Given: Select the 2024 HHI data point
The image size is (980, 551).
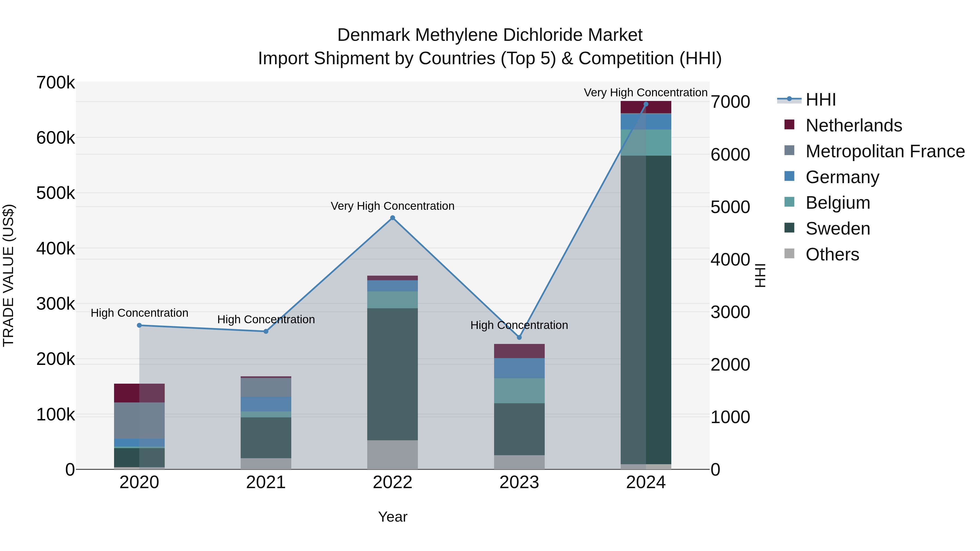Looking at the screenshot, I should pos(646,104).
